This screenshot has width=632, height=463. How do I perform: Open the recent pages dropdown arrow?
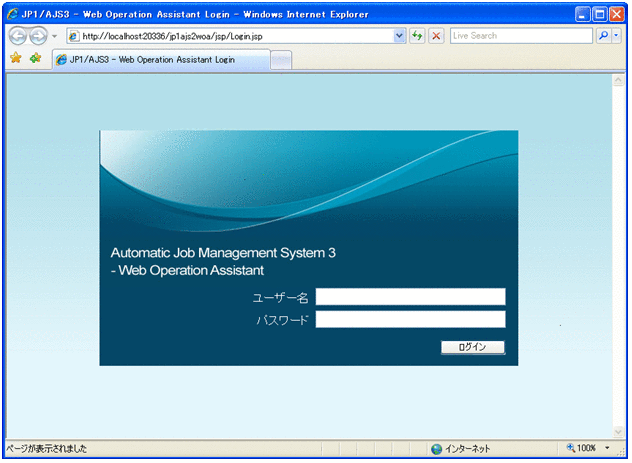[x=54, y=36]
